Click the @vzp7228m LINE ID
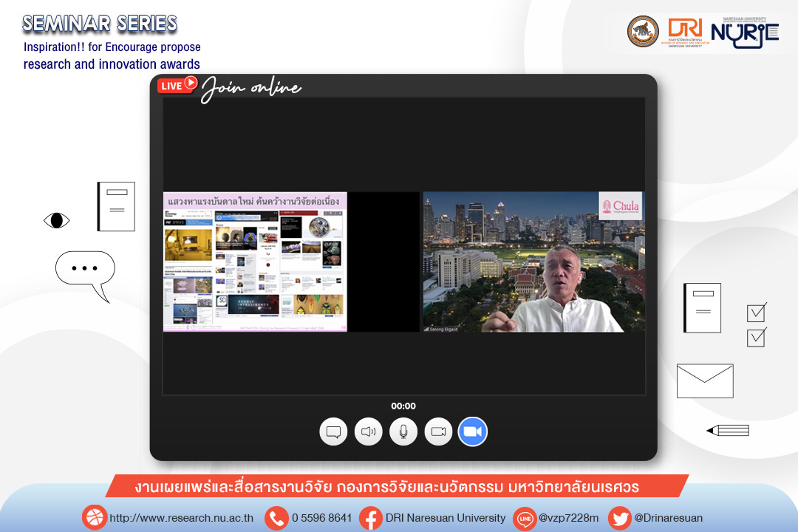This screenshot has width=798, height=532. click(568, 518)
